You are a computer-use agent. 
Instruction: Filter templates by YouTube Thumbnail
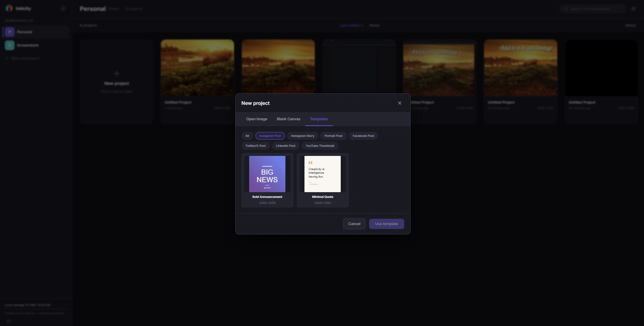[x=320, y=146]
